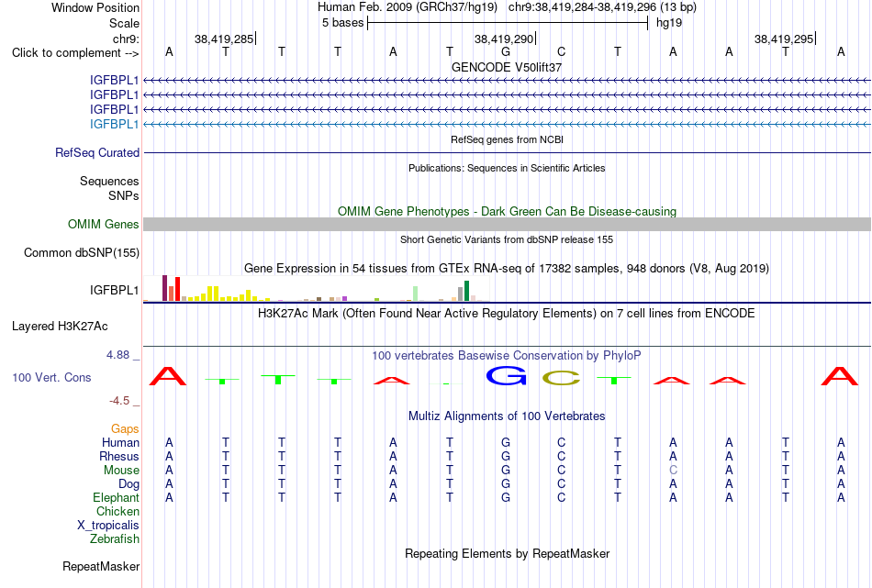Click the IGFBPL1 GTEx expression bar chart
This screenshot has height=588, width=872.
click(x=316, y=288)
